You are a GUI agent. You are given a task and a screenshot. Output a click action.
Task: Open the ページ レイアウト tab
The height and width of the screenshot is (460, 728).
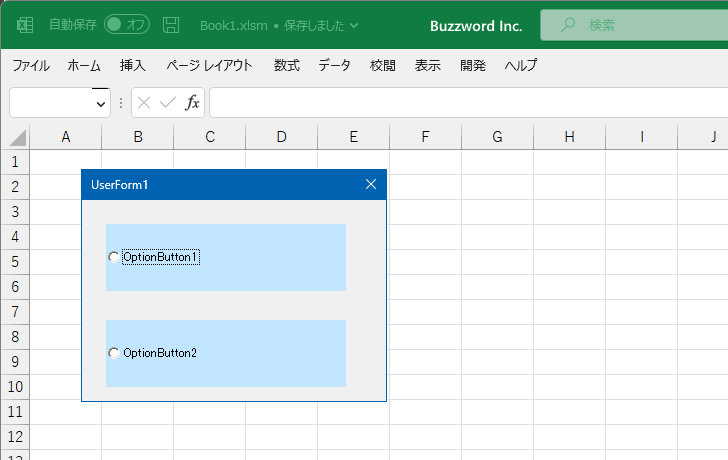point(209,65)
